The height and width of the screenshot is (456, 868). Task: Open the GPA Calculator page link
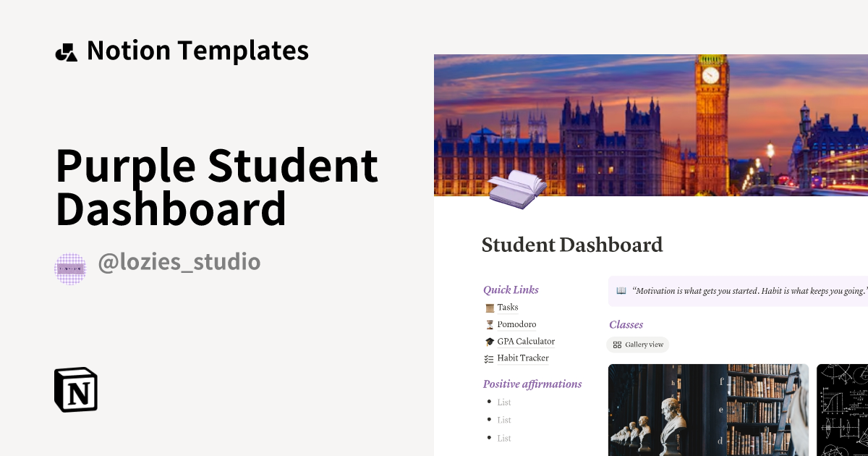coord(526,341)
